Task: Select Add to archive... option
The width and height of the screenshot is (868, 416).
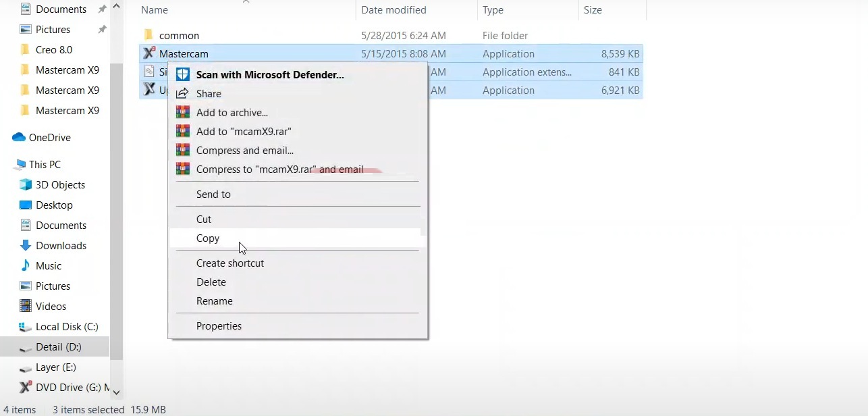Action: click(232, 113)
